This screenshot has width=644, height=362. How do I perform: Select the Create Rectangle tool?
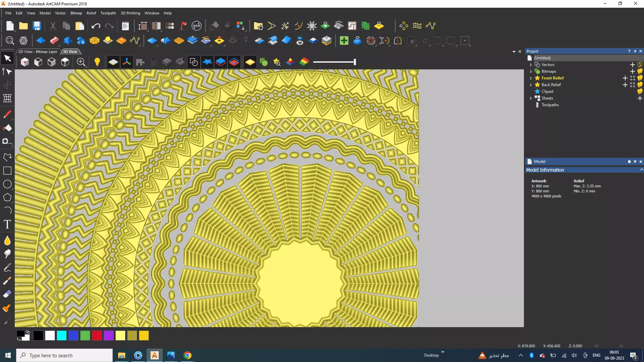point(7,171)
